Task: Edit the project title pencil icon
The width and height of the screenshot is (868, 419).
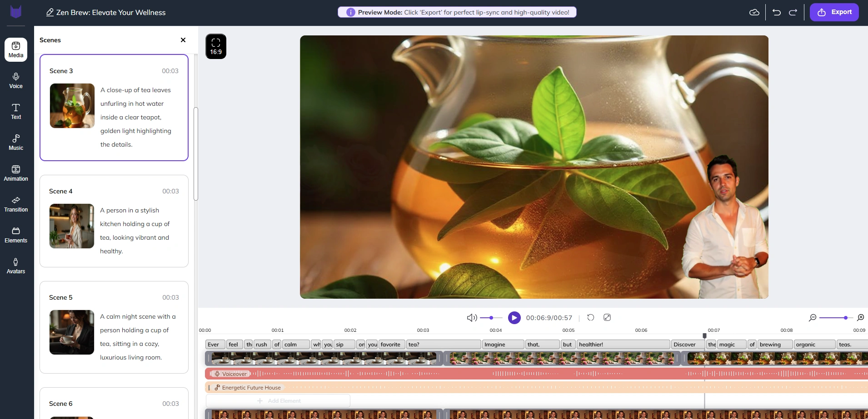Action: 50,12
